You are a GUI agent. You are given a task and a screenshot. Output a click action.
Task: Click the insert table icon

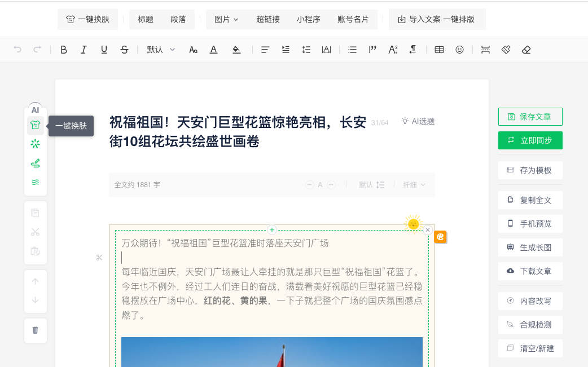[x=439, y=50]
